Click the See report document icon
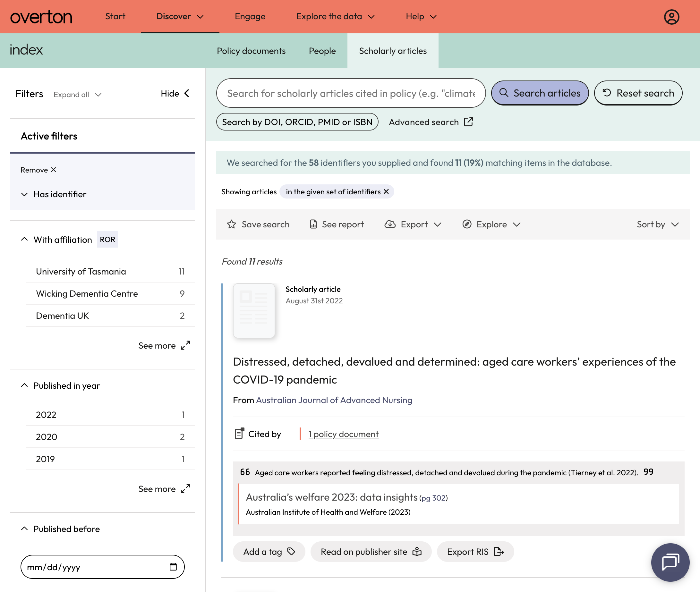Screen dimensions: 700x592 click(x=313, y=224)
